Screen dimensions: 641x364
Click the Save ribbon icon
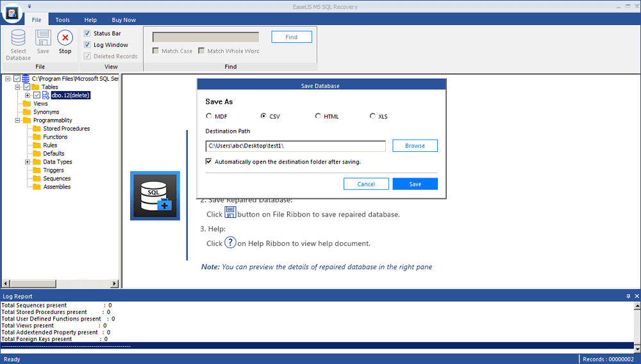pos(43,38)
